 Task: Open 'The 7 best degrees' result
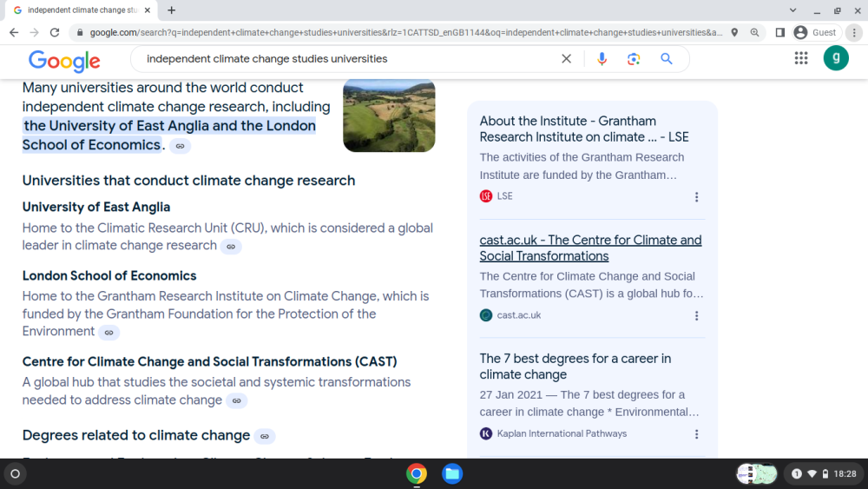click(x=575, y=367)
